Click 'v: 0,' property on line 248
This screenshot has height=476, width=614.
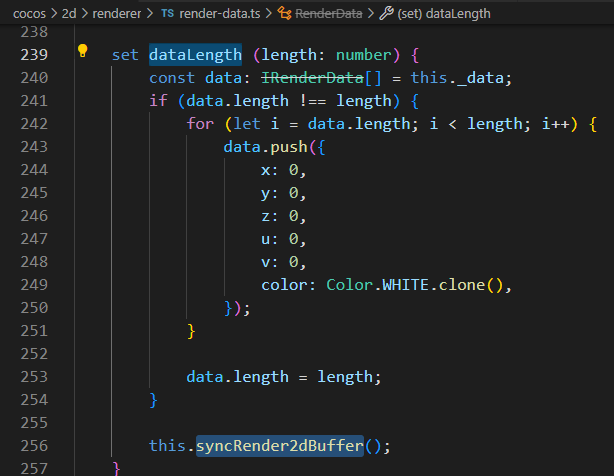point(284,262)
